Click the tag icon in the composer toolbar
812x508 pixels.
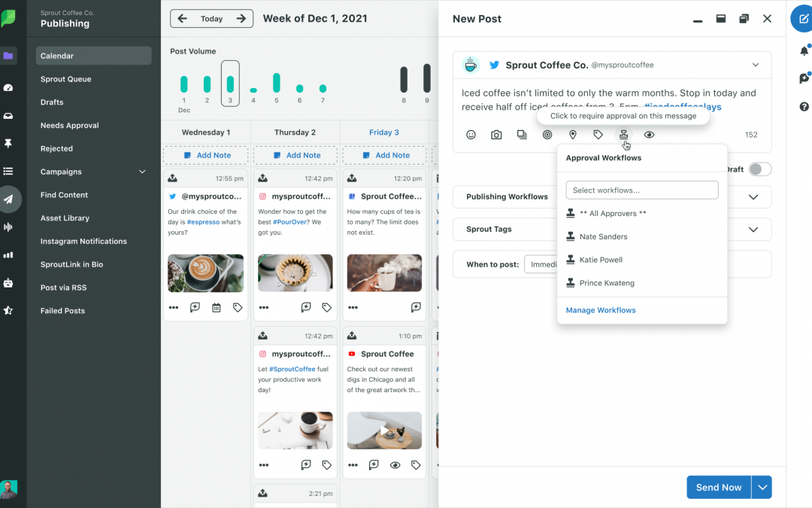598,135
